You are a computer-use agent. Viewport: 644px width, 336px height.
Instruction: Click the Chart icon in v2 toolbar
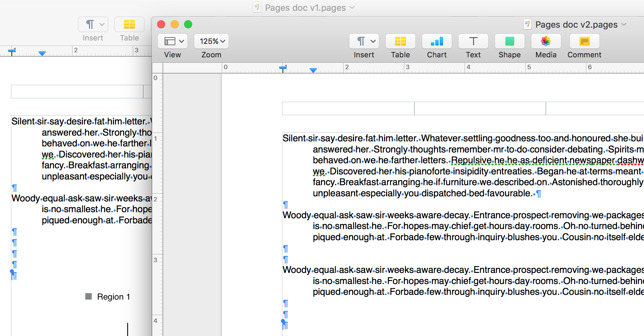point(437,41)
